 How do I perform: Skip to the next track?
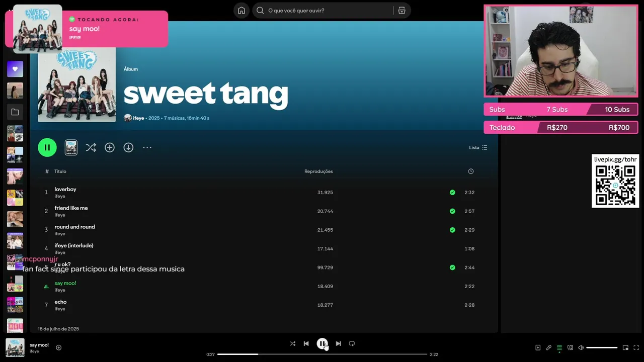point(338,343)
